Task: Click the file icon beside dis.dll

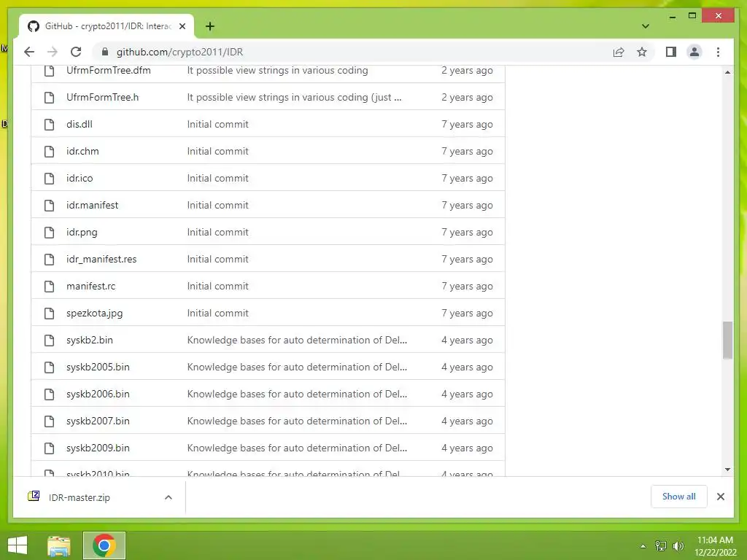Action: [x=49, y=124]
